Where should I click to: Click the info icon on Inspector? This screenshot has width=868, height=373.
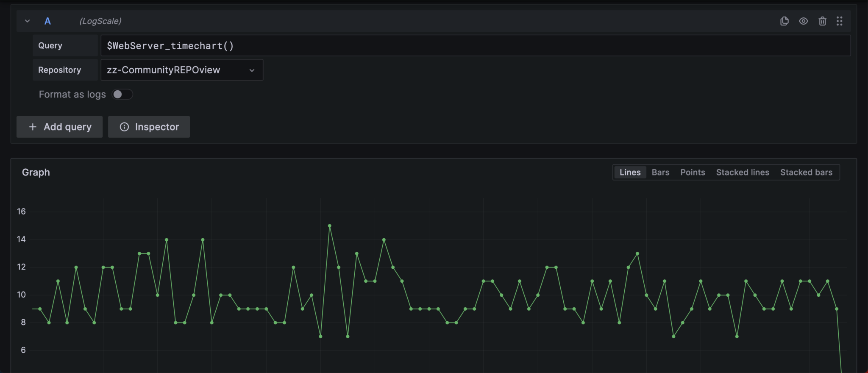[124, 127]
